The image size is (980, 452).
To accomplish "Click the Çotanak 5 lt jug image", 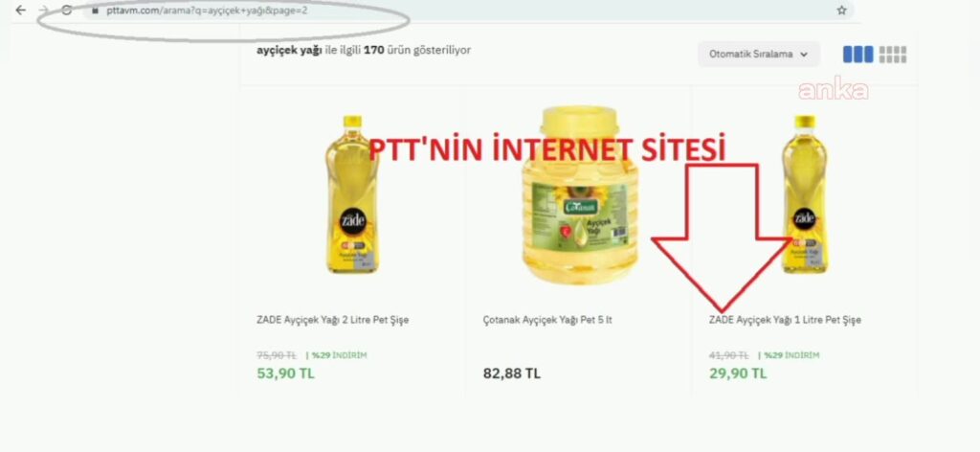I will (580, 195).
